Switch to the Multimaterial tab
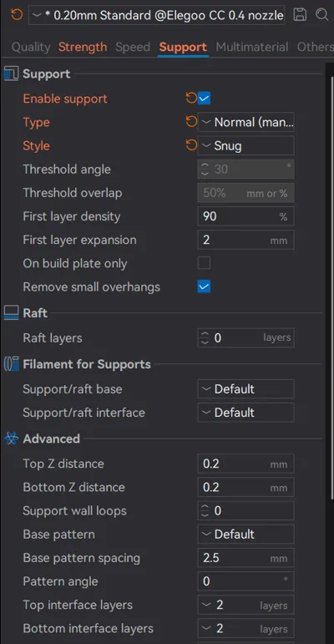Image resolution: width=334 pixels, height=644 pixels. 252,47
